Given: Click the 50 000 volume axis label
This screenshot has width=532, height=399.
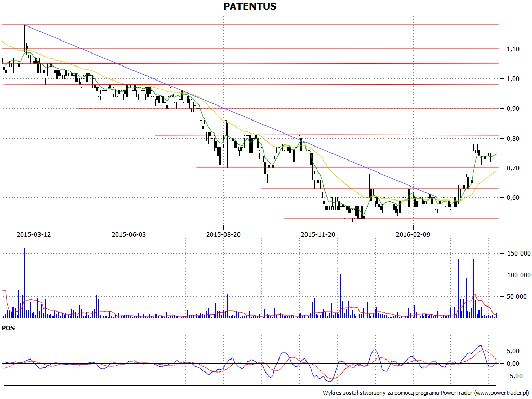Looking at the screenshot, I should point(516,297).
